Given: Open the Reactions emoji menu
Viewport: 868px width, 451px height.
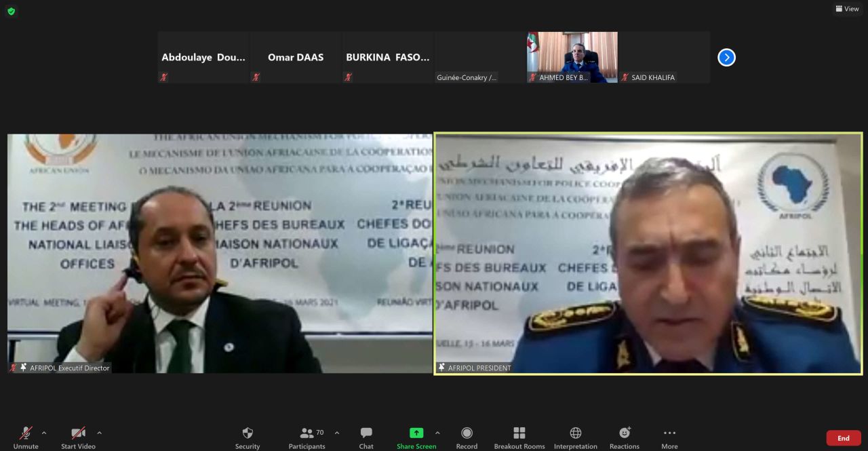Looking at the screenshot, I should click(x=625, y=433).
